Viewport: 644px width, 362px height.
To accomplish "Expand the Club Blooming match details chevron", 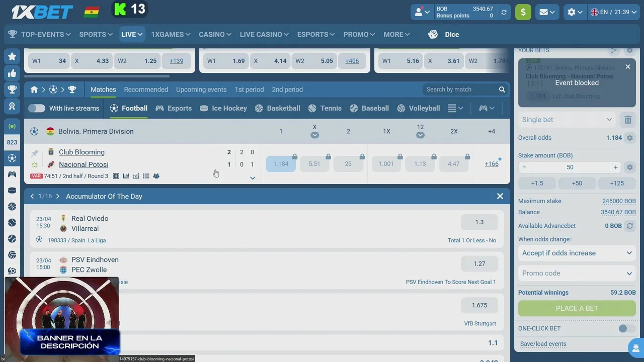I will pos(253,178).
